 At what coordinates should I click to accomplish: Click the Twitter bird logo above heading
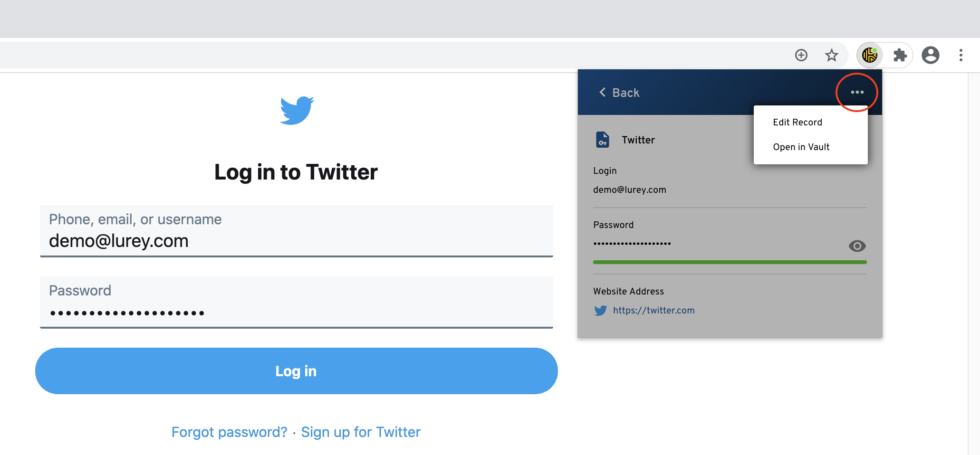(297, 110)
